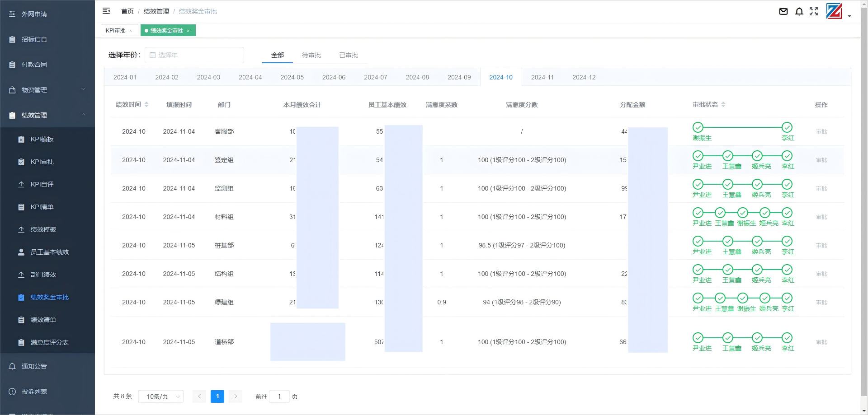Collapse the sidebar with the hamburger icon
Image resolution: width=868 pixels, height=415 pixels.
click(106, 11)
